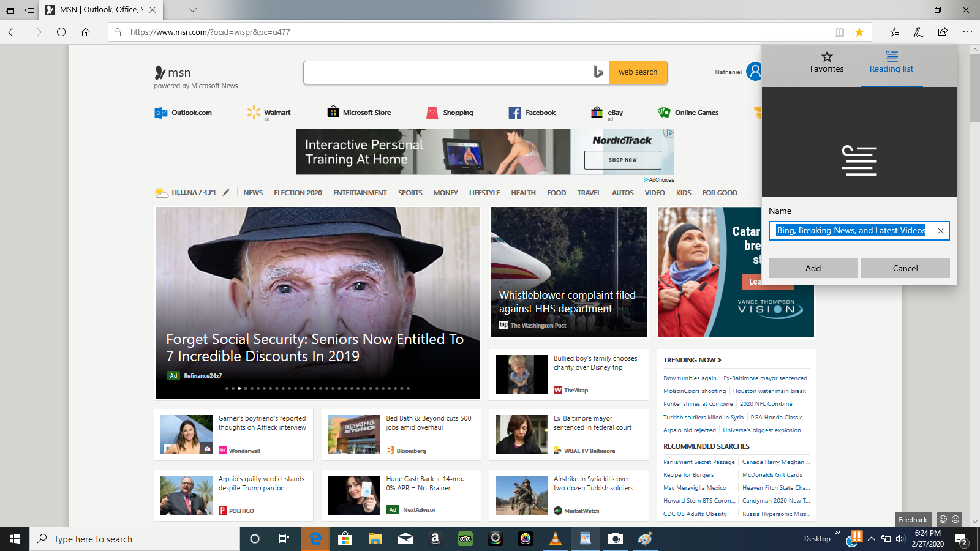980x551 pixels.
Task: Go back to previous page
Action: [13, 32]
